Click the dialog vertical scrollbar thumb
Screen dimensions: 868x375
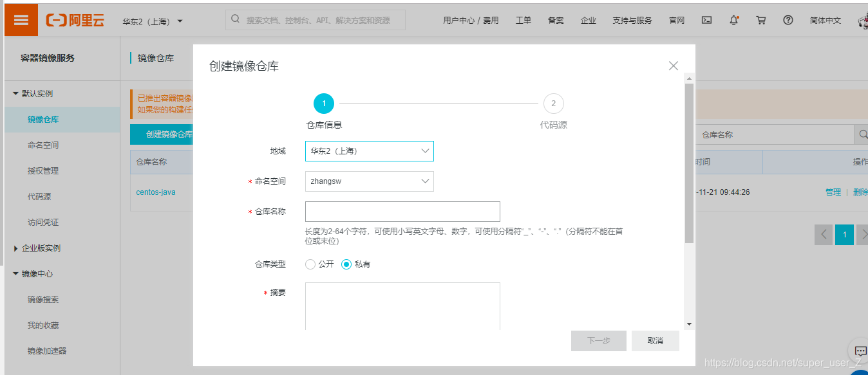pyautogui.click(x=689, y=163)
